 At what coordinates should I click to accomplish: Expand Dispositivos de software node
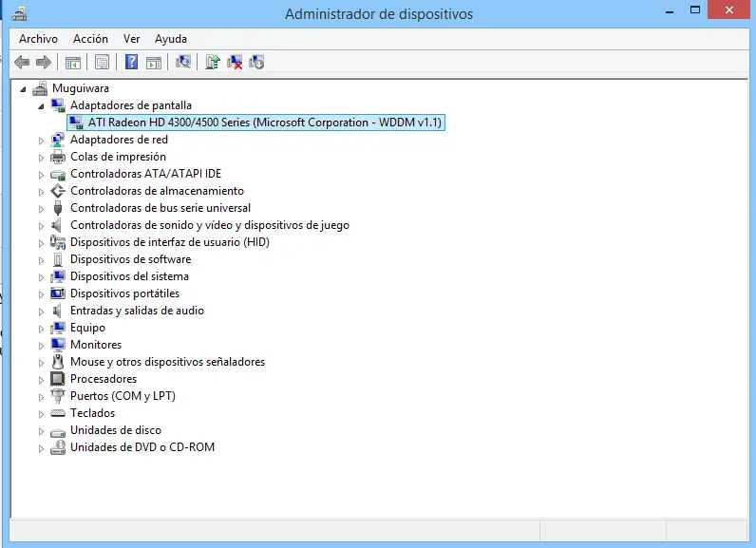[x=41, y=260]
